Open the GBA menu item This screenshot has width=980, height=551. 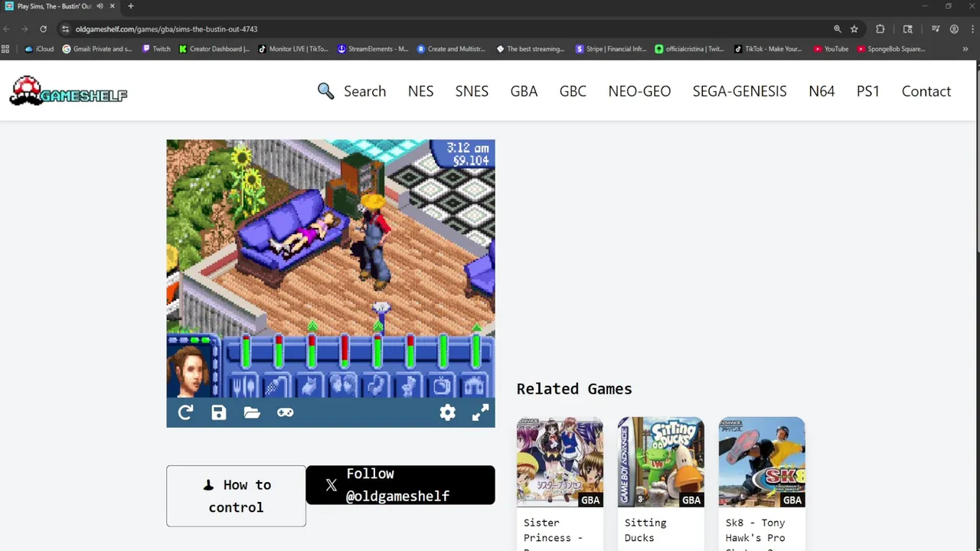click(x=524, y=91)
